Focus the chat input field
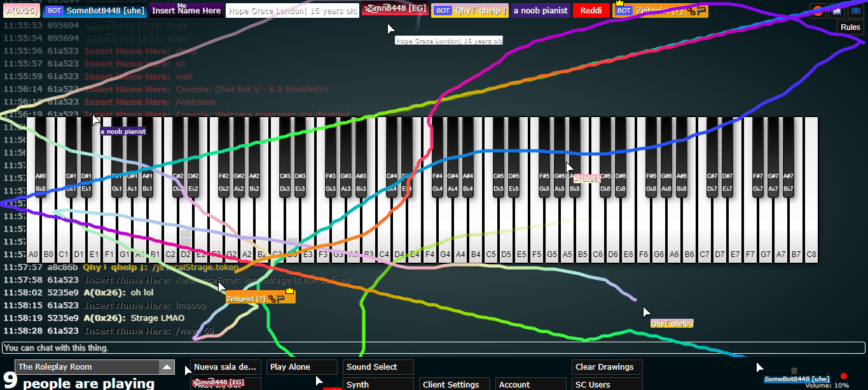The image size is (868, 390). click(434, 348)
